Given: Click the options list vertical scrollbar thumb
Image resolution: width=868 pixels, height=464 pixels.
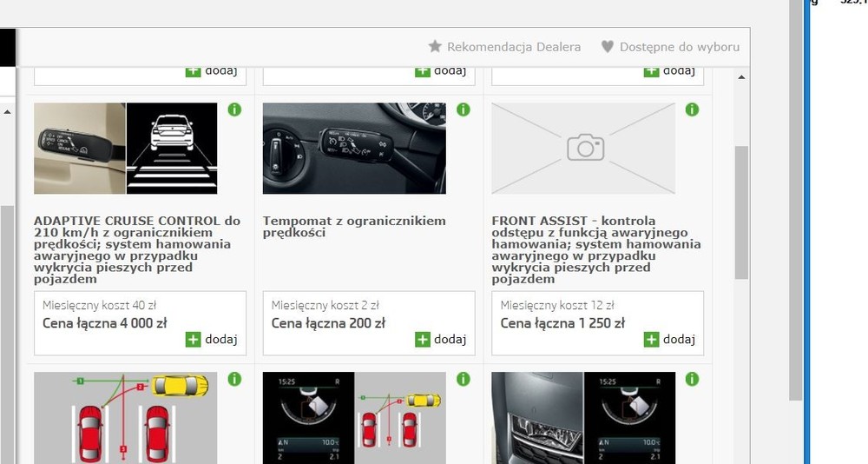Looking at the screenshot, I should pyautogui.click(x=741, y=212).
